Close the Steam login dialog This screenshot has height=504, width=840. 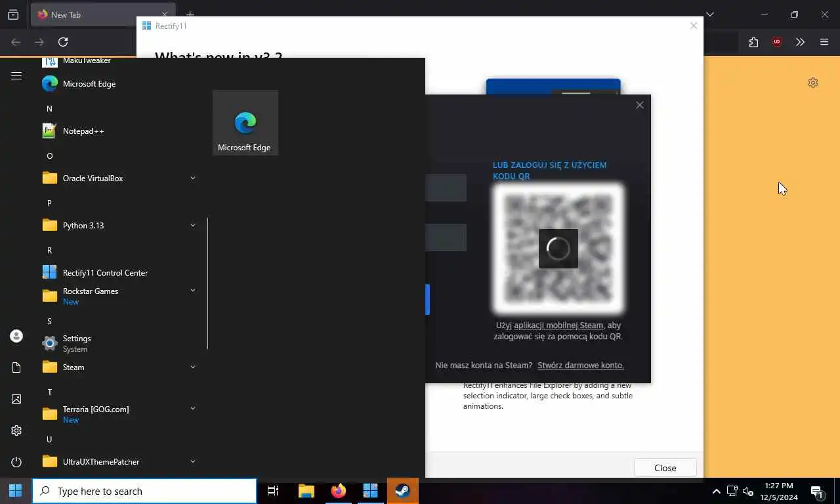[639, 105]
